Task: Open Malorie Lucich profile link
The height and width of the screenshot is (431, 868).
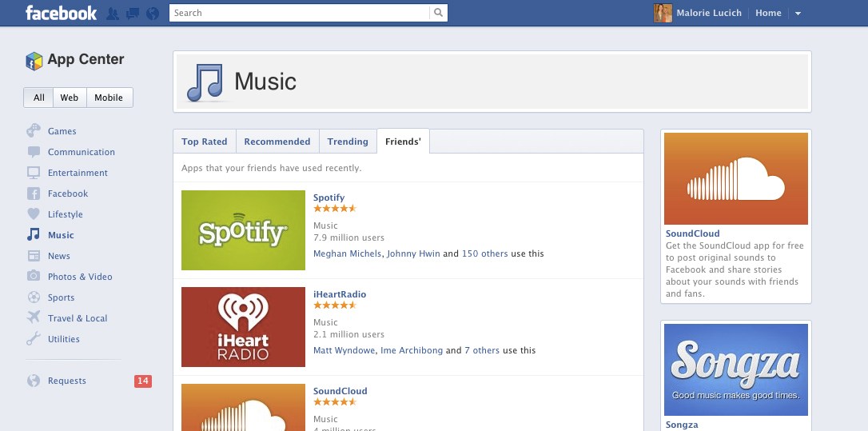Action: 709,13
